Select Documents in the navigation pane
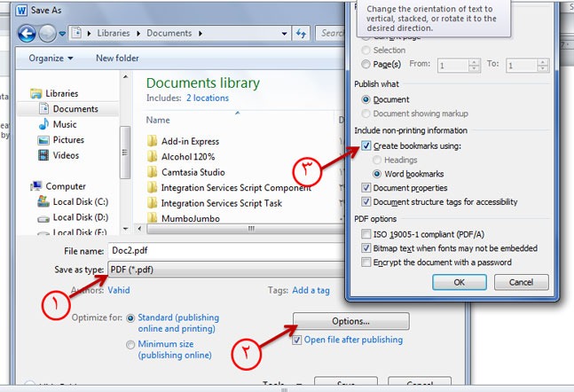The height and width of the screenshot is (392, 574). pos(75,109)
